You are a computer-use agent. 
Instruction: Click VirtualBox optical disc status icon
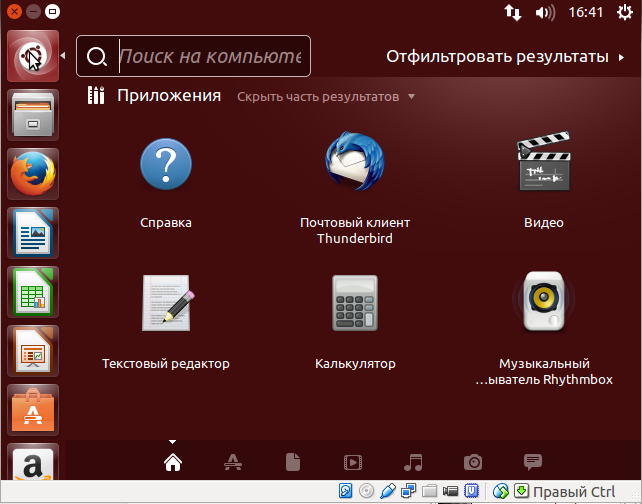click(366, 490)
